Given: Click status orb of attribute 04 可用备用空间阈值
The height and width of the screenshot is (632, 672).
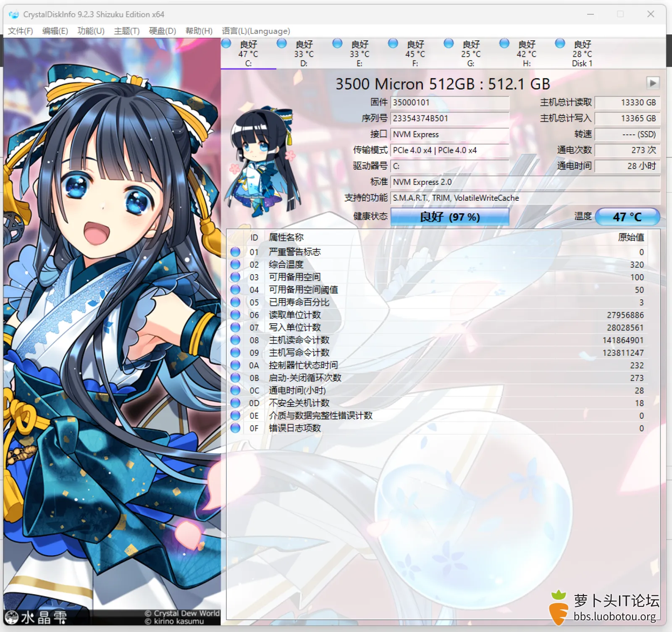Looking at the screenshot, I should [x=236, y=290].
